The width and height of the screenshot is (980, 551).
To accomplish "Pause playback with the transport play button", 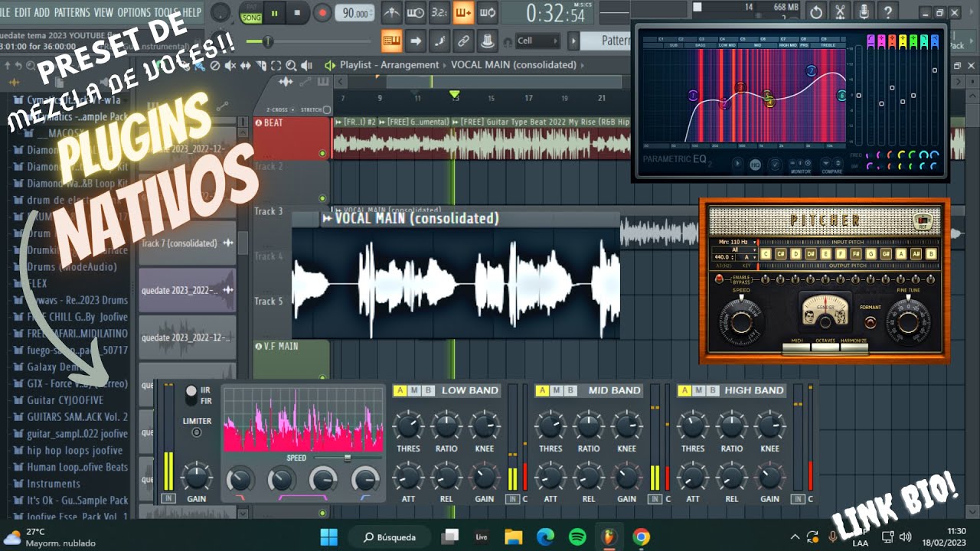I will coord(274,13).
